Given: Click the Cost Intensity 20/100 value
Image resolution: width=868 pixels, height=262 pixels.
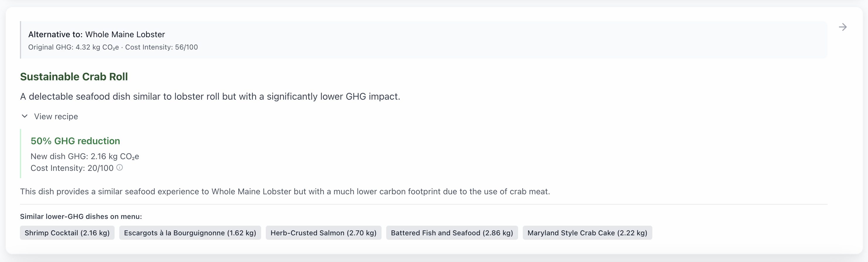Looking at the screenshot, I should point(72,168).
